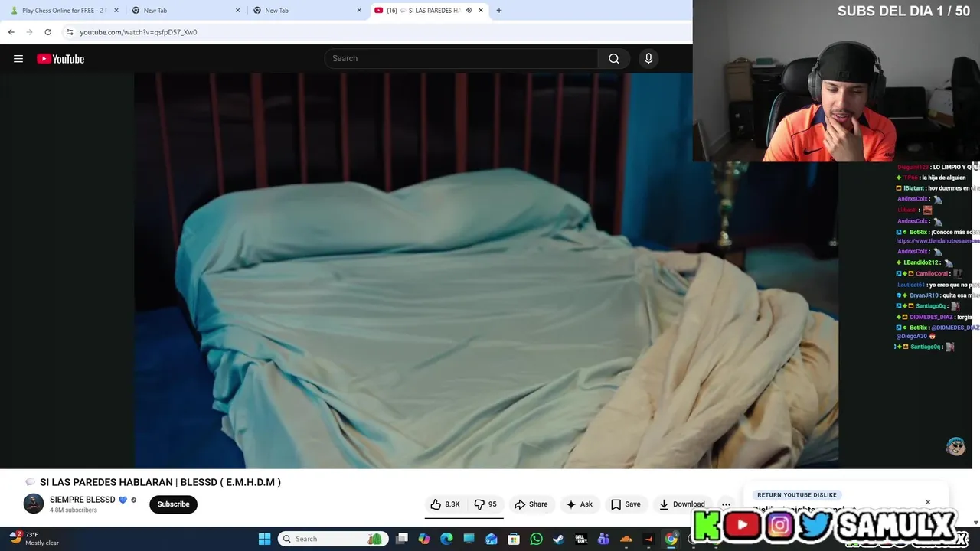Open Microsoft Teams from taskbar
Viewport: 980px width, 551px height.
click(x=603, y=539)
